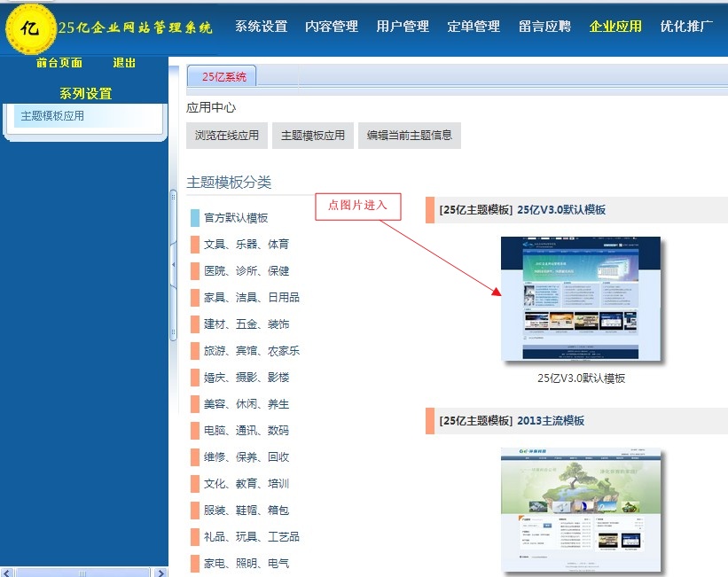Select the 文具、乐器、体育 category
The height and width of the screenshot is (577, 728).
[x=247, y=244]
